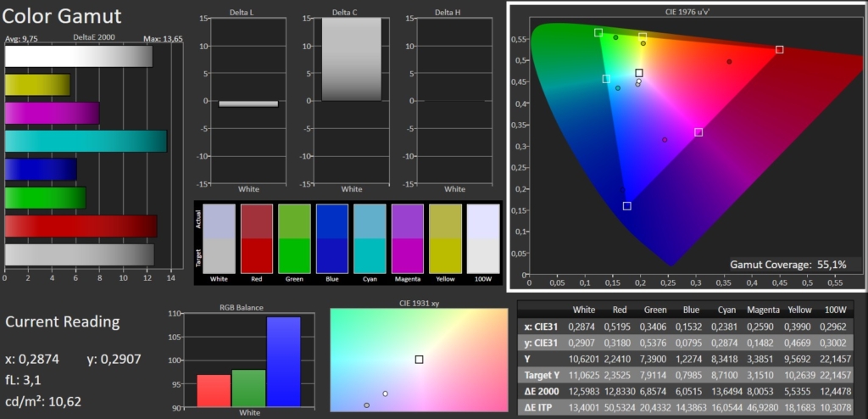Click the Target Y row header in table
The width and height of the screenshot is (868, 419).
540,374
